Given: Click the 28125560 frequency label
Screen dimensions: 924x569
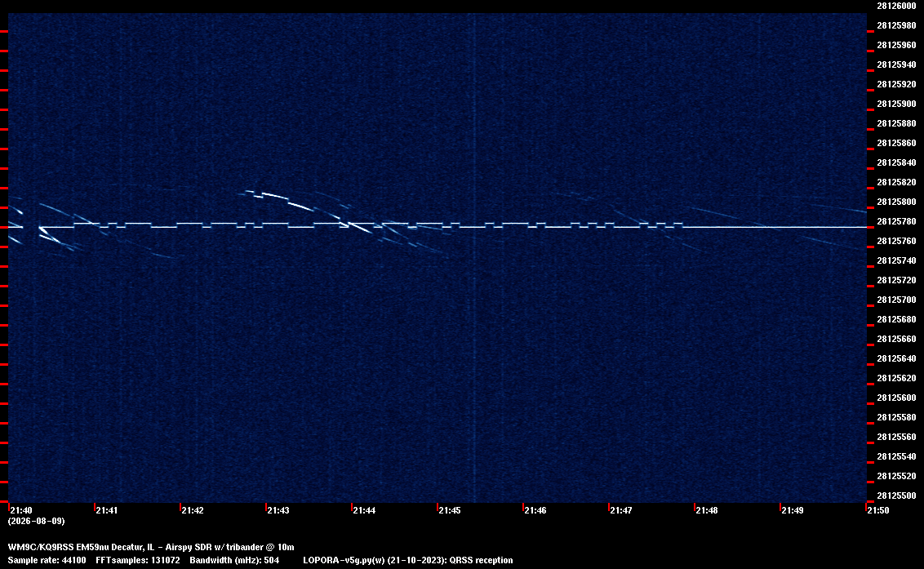Looking at the screenshot, I should pyautogui.click(x=896, y=436).
